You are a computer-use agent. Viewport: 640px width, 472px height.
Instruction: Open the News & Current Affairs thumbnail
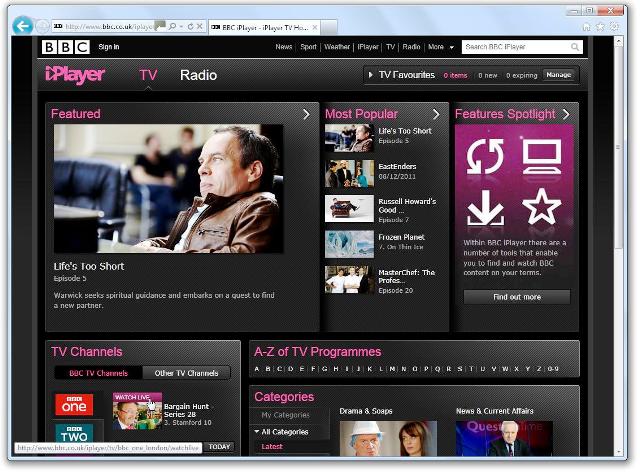pos(504,439)
